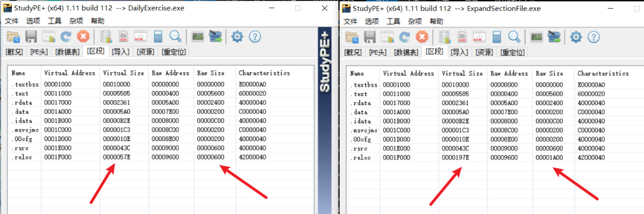Reload via refresh icon in ExpandSectionFile window

405,37
